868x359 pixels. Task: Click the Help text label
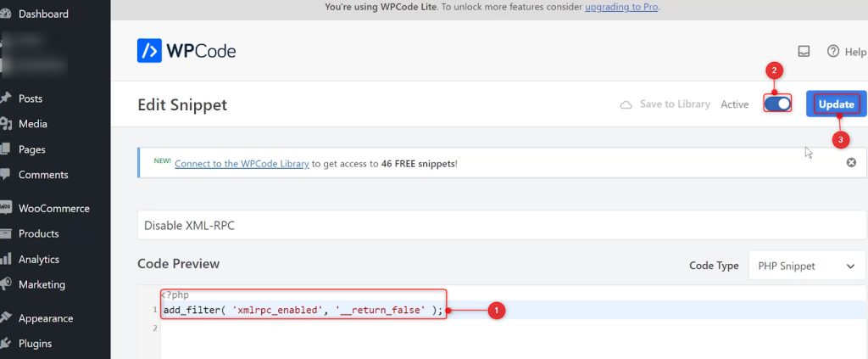[x=855, y=52]
